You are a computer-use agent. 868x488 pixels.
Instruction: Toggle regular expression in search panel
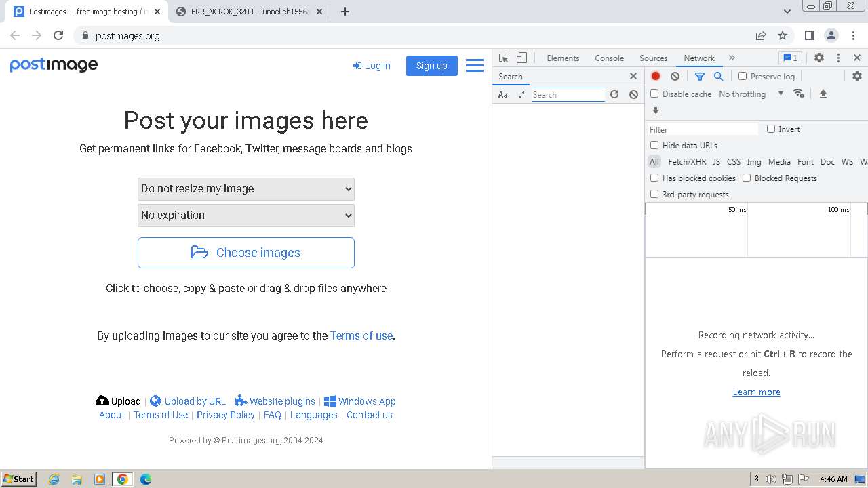pos(521,95)
